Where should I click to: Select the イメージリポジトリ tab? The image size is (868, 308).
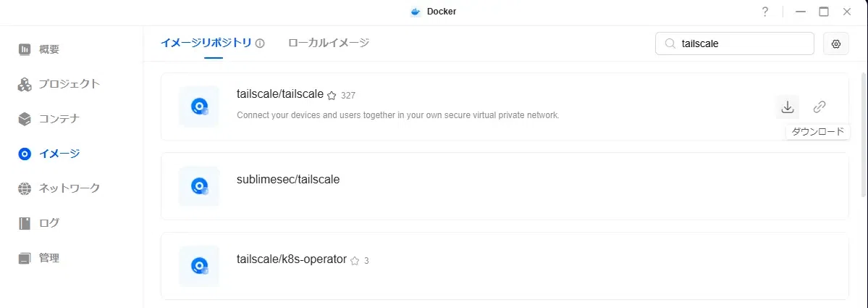coord(206,43)
